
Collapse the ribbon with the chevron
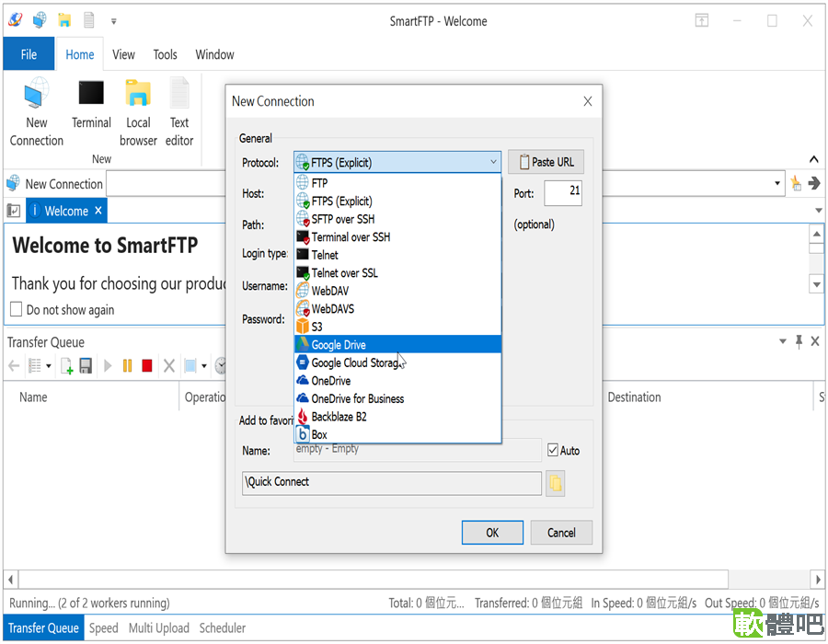[x=814, y=159]
